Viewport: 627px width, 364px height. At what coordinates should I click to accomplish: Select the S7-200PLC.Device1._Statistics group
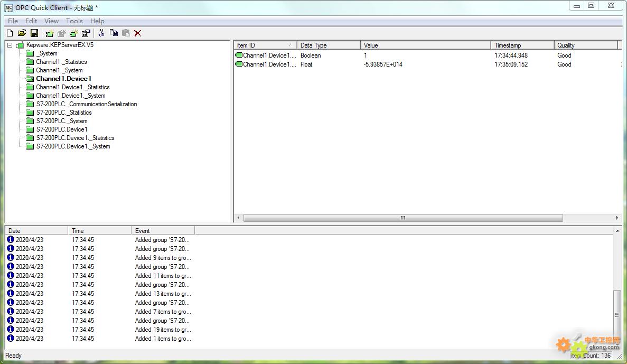click(x=75, y=137)
